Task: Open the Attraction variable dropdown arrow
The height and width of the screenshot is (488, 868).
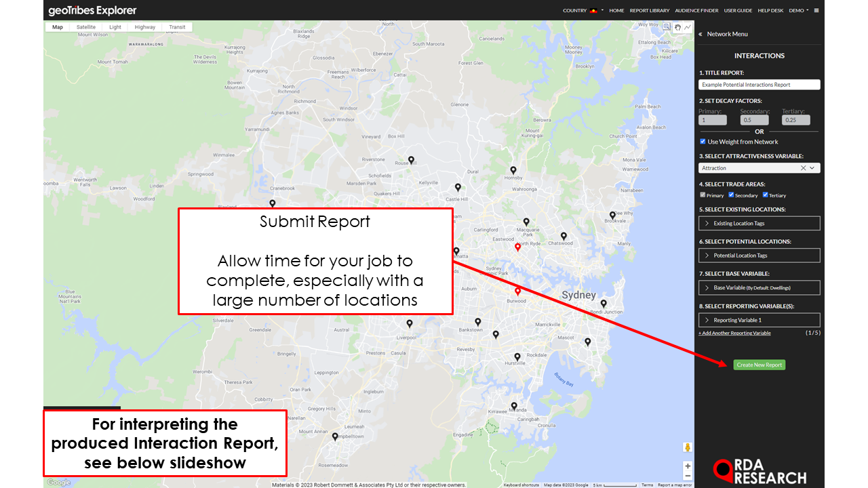Action: click(812, 168)
